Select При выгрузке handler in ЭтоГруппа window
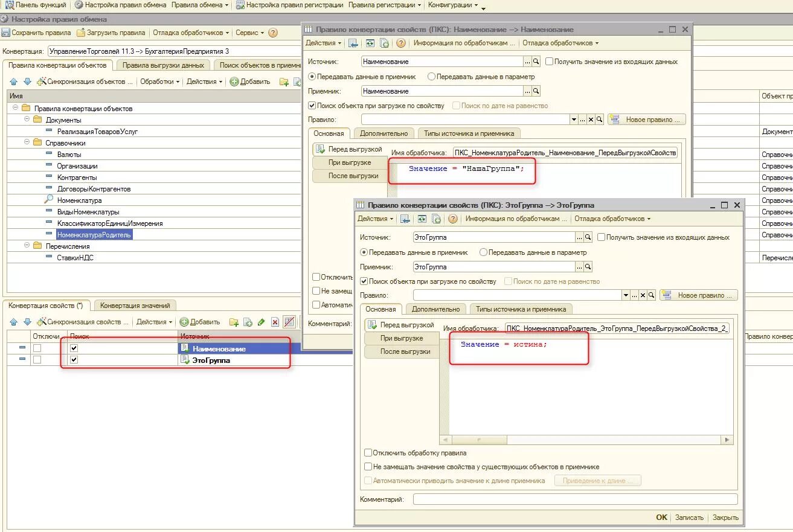Screen dimensions: 793x532 [402, 338]
